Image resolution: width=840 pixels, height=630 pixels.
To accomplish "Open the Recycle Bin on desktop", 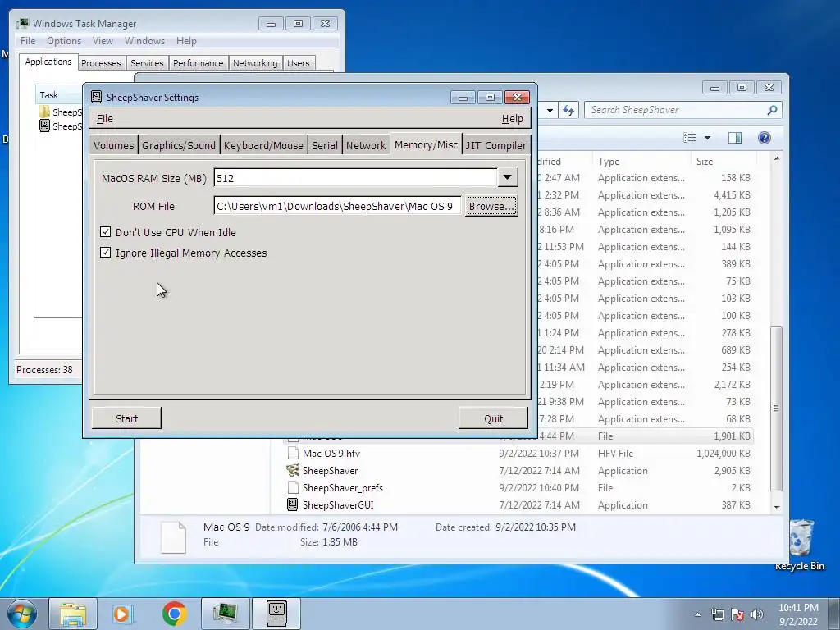I will click(x=800, y=546).
